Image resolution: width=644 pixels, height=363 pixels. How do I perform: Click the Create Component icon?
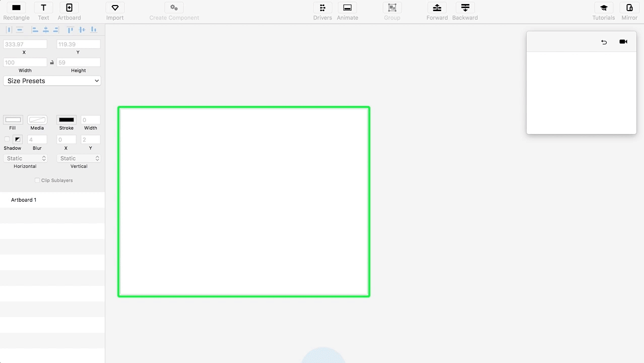click(x=174, y=8)
